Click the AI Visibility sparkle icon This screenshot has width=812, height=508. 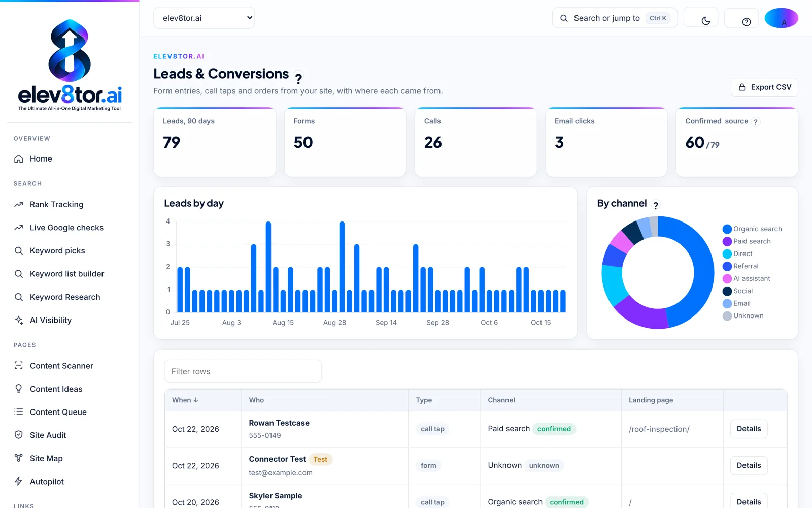pos(19,320)
